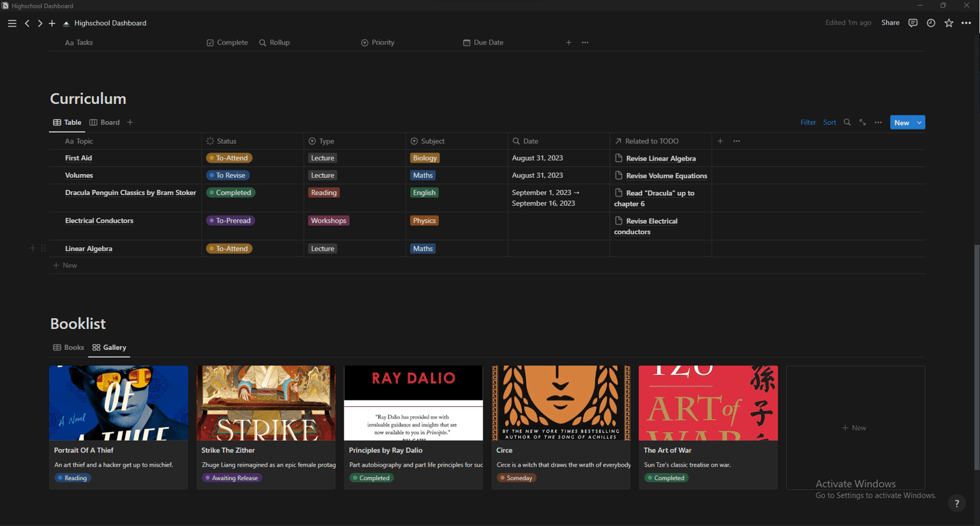Select the Complete checkbox column header
The width and height of the screenshot is (980, 526).
[x=227, y=43]
